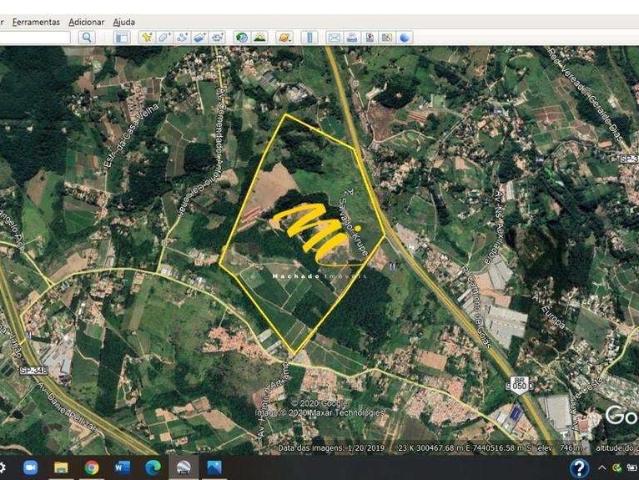Viewport: 639px width, 480px height.
Task: Open the Ajuda menu
Action: click(123, 21)
